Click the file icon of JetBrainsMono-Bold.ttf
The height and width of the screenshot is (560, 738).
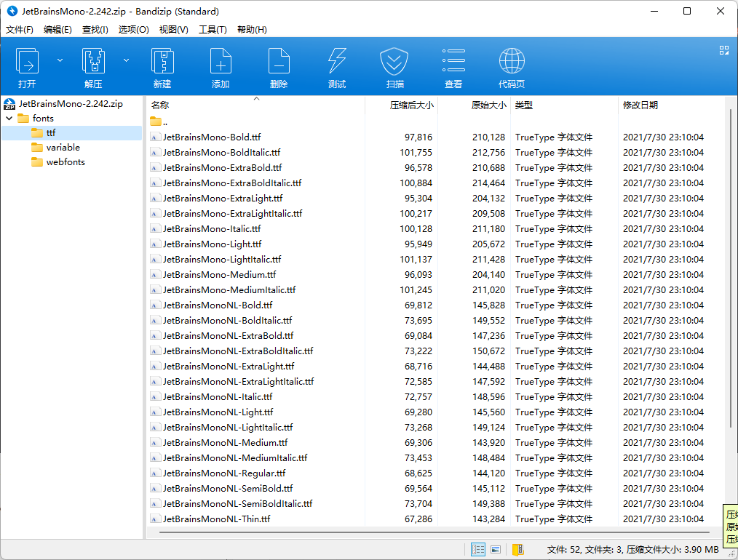(x=154, y=137)
